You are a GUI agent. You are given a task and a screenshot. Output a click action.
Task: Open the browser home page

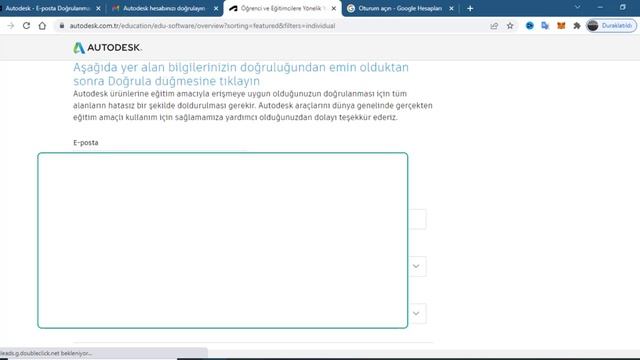pyautogui.click(x=42, y=26)
